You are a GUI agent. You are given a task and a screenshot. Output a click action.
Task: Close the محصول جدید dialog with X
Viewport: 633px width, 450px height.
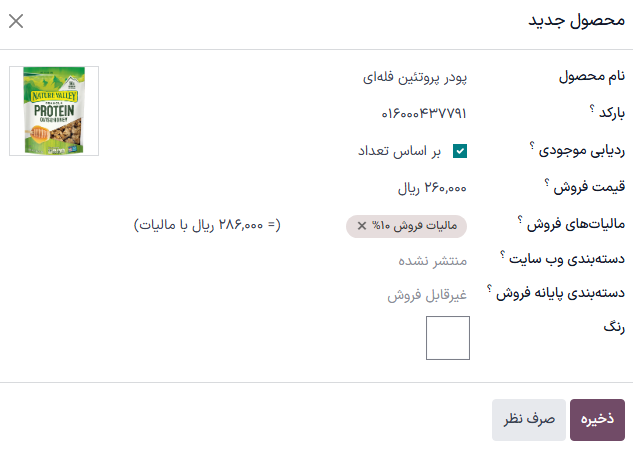pyautogui.click(x=16, y=21)
